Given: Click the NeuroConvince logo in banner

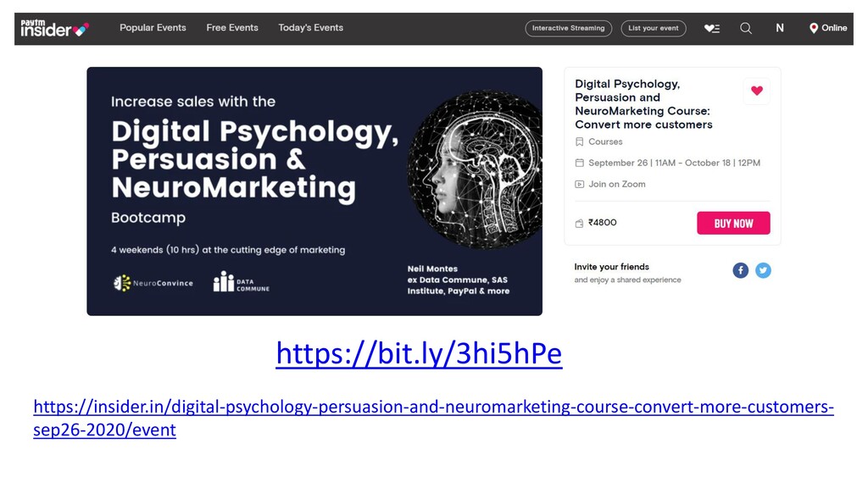Looking at the screenshot, I should pos(153,283).
